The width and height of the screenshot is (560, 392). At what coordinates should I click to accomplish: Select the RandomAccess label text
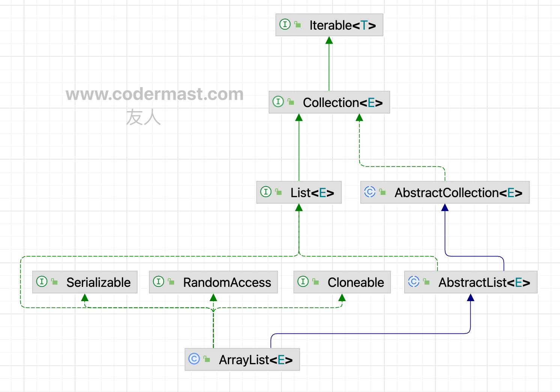(227, 282)
